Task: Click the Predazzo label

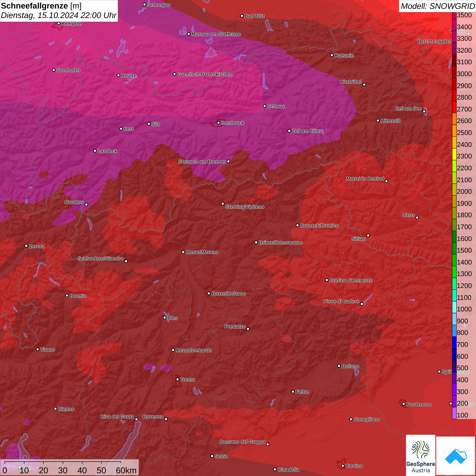Action: coord(235,326)
